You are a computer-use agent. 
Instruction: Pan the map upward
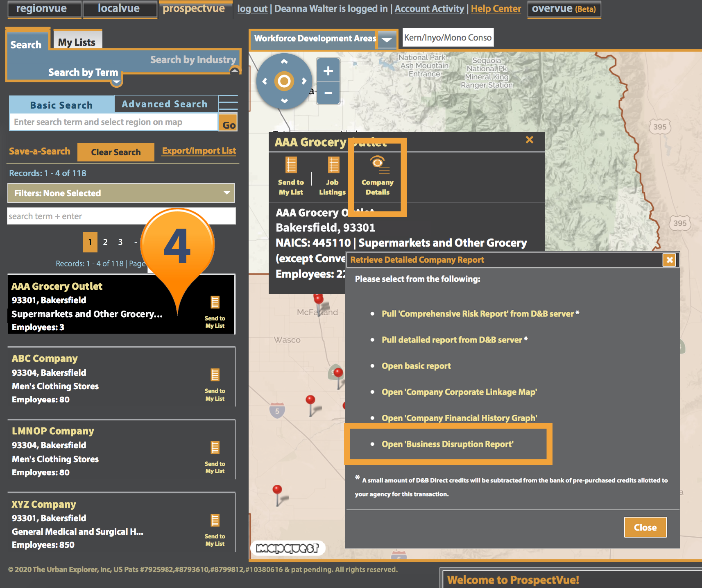click(x=284, y=61)
